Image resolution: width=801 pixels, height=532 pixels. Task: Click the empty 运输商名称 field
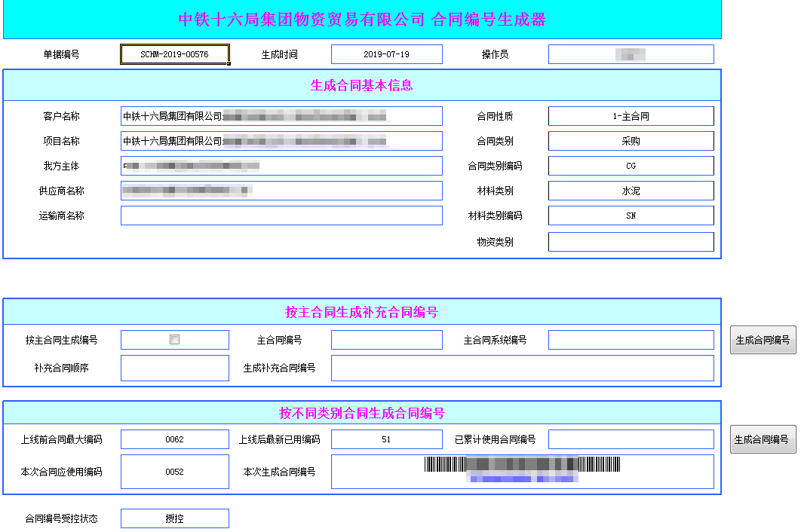[281, 216]
